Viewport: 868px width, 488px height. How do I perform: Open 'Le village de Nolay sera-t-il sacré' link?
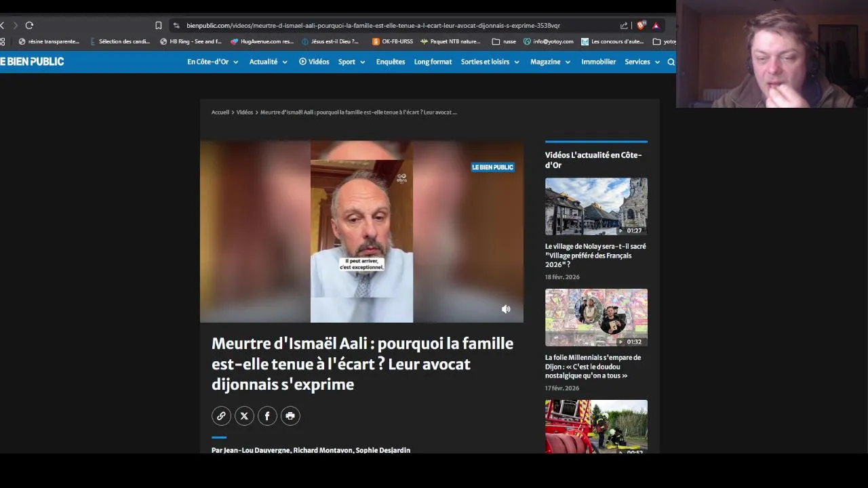[x=595, y=256]
